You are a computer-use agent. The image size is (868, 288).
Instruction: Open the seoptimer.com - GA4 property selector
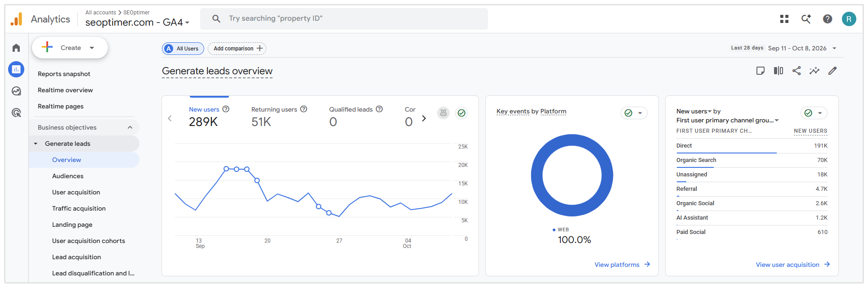137,22
